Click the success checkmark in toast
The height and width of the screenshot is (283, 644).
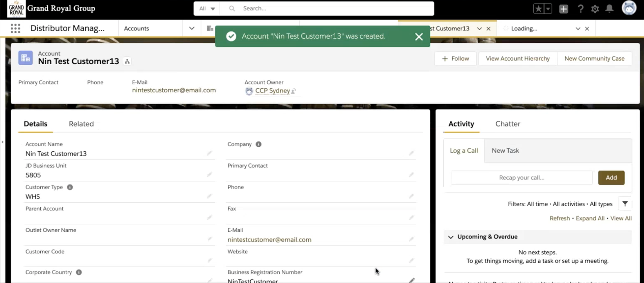click(x=231, y=36)
